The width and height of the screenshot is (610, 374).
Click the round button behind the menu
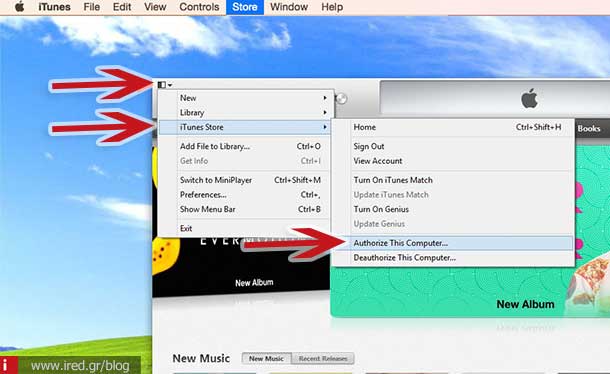click(341, 99)
